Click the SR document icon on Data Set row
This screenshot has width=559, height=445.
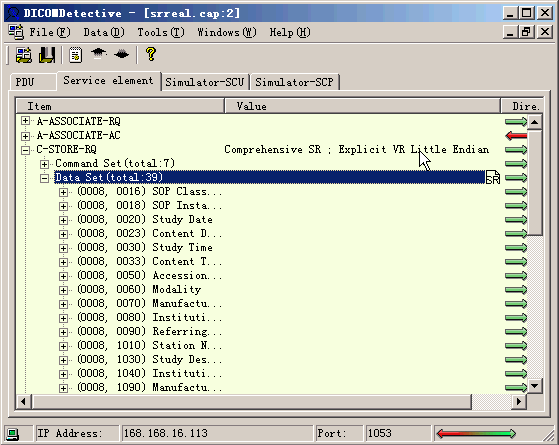(493, 177)
